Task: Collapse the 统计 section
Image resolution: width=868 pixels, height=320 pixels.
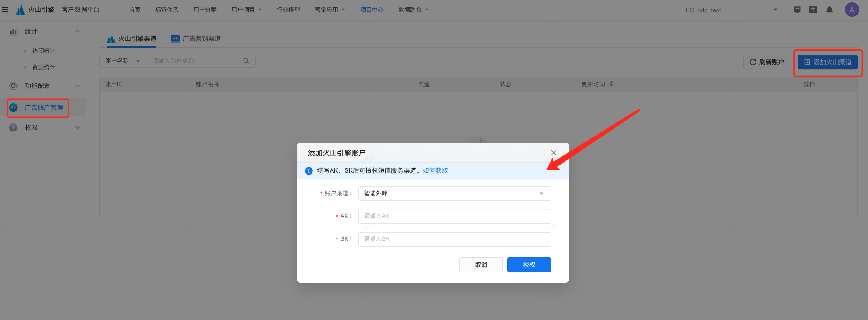Action: point(78,31)
